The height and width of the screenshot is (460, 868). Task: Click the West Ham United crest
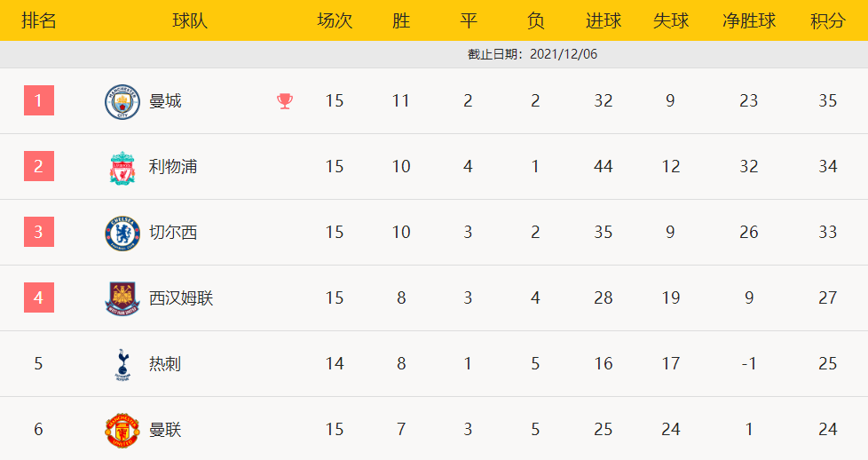[122, 298]
